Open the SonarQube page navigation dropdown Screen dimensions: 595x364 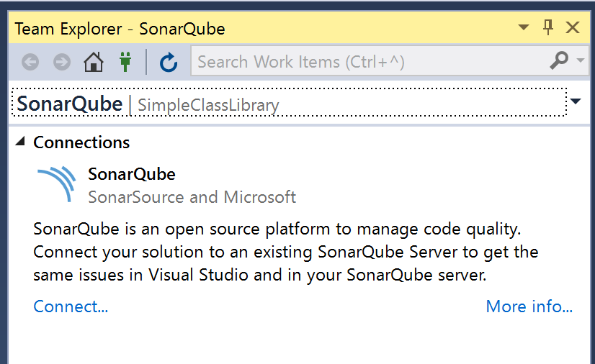(x=576, y=101)
